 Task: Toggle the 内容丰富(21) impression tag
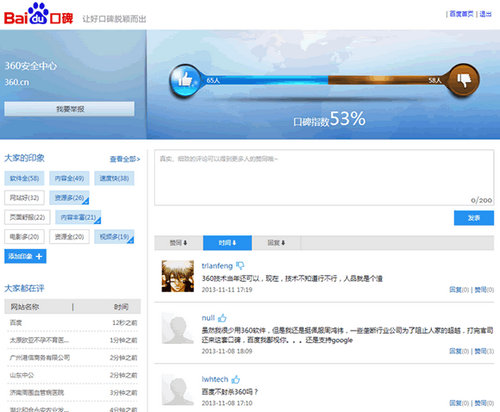pos(78,217)
